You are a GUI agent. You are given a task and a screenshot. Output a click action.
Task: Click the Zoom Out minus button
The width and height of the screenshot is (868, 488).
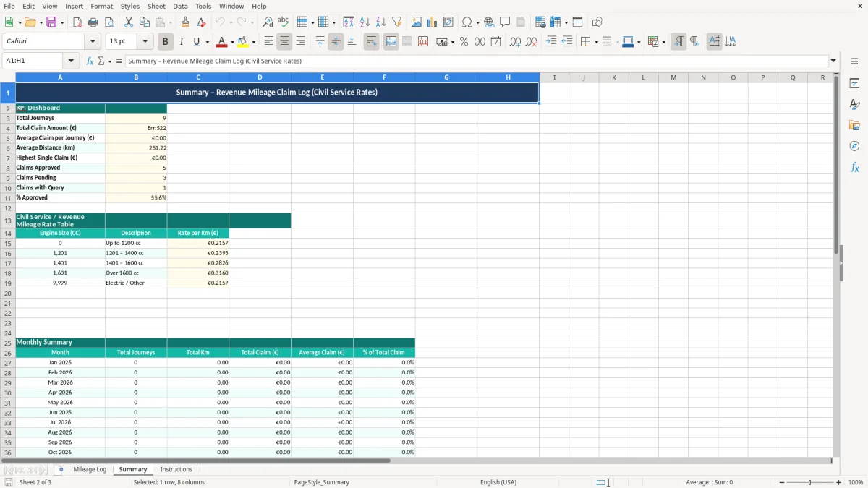(782, 482)
